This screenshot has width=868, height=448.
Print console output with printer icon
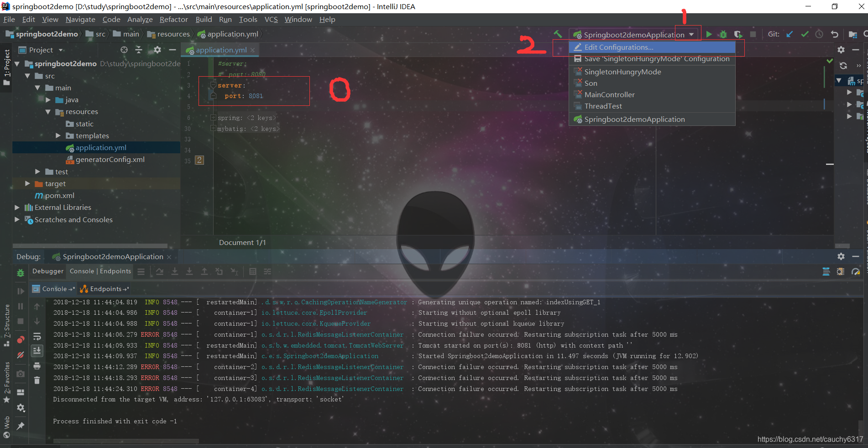37,366
